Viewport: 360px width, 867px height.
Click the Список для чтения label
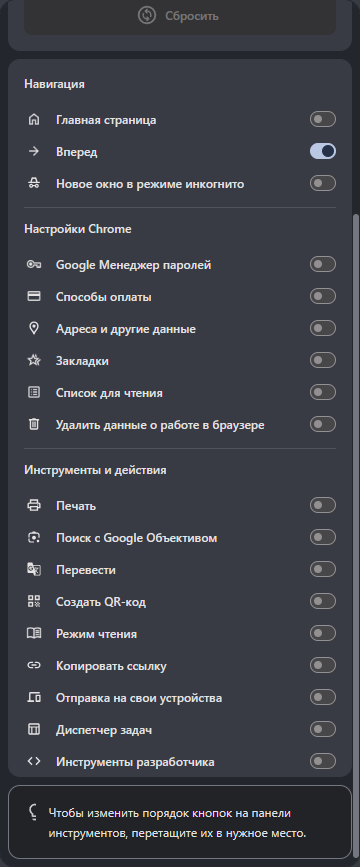tap(109, 393)
